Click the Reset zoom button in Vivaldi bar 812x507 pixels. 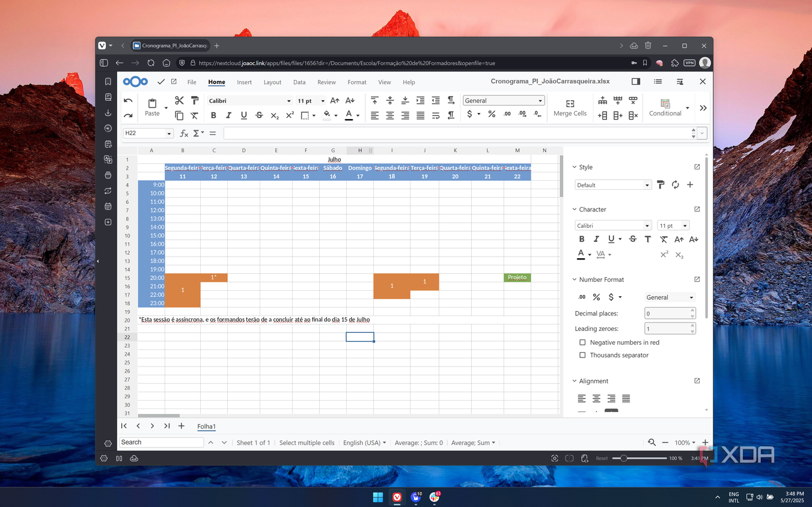pos(602,458)
